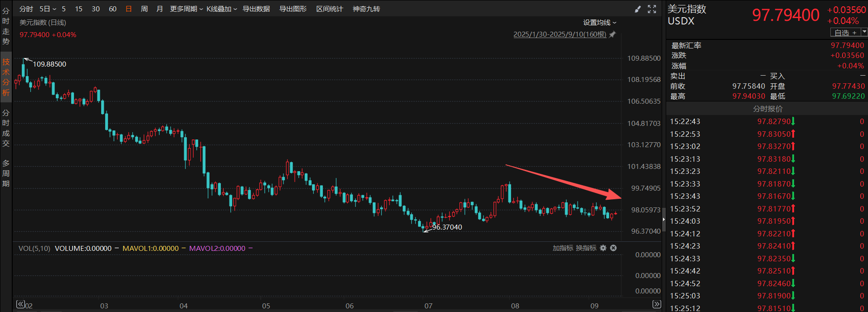This screenshot has width=868, height=312.
Task: Click the large 97.79400 price
Action: click(x=786, y=15)
